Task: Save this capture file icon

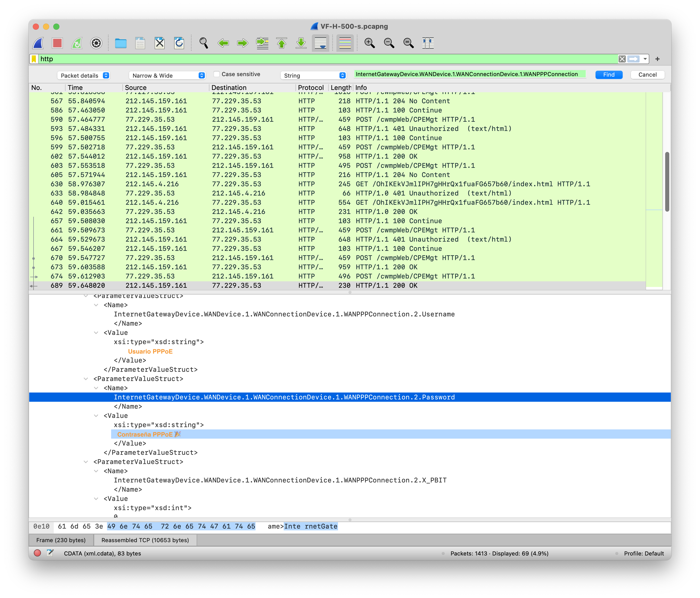Action: click(x=140, y=43)
